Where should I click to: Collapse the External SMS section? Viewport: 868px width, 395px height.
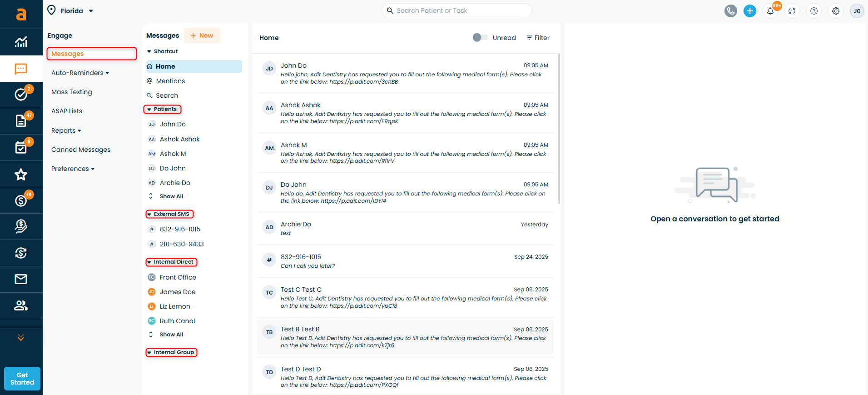[169, 214]
